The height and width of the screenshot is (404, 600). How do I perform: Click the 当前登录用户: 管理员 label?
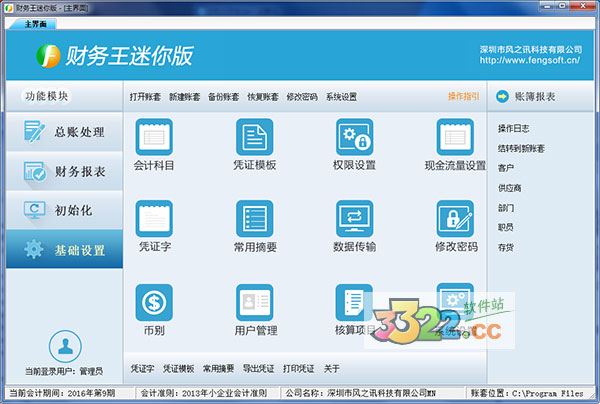pyautogui.click(x=64, y=371)
